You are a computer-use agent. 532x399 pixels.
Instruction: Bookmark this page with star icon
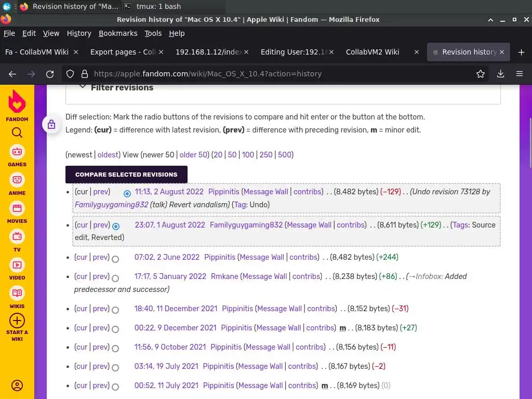click(x=481, y=74)
